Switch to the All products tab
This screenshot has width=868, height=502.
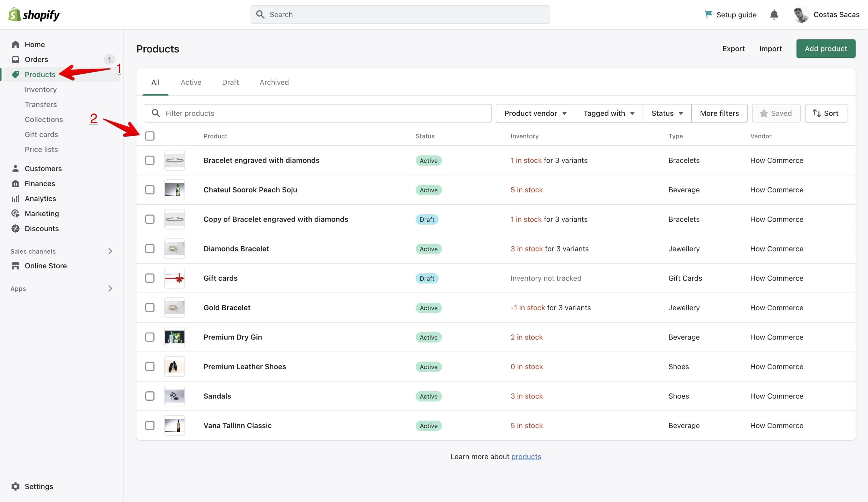[155, 82]
